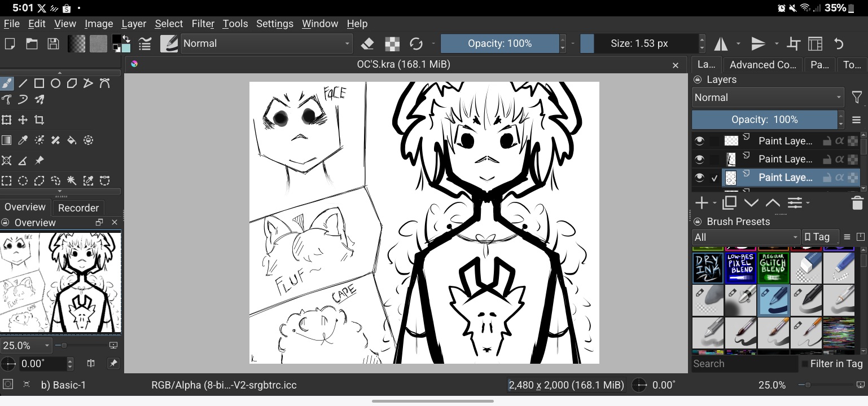Viewport: 868px width, 406px height.
Task: Activate the Rectangular Selection tool
Action: click(7, 181)
